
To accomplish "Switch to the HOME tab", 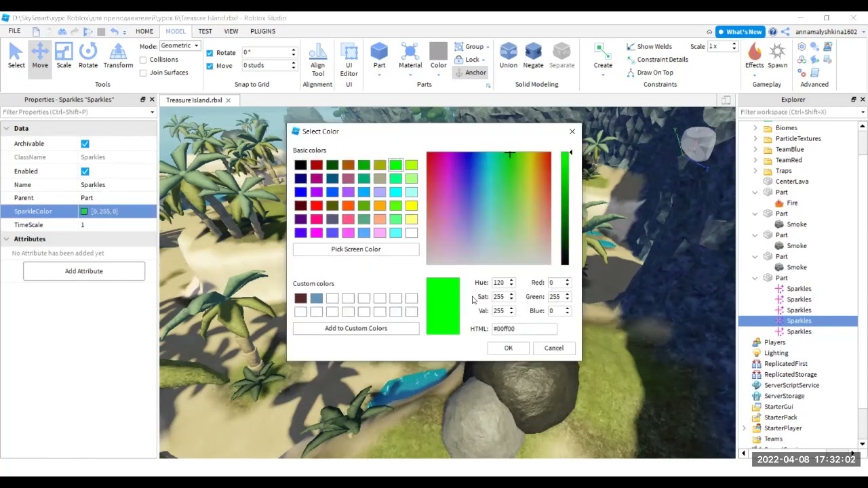I will (x=144, y=31).
